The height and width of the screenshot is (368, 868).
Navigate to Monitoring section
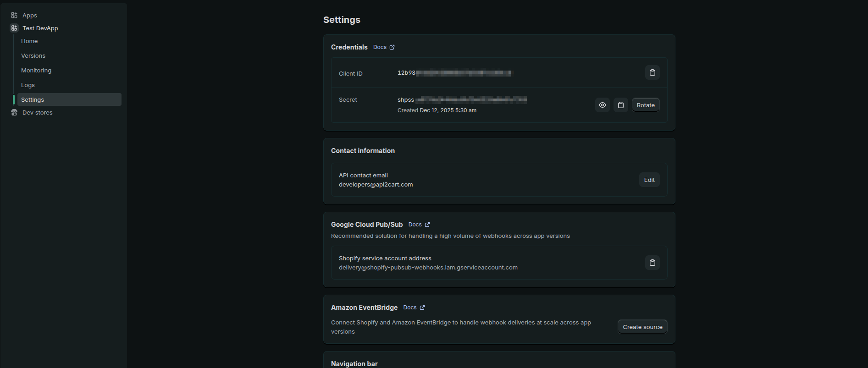coord(36,70)
